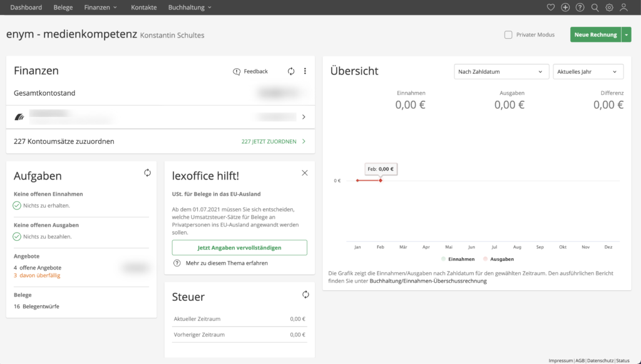Open the Nach Zahldatum dropdown
This screenshot has height=364, width=641.
[x=501, y=72]
